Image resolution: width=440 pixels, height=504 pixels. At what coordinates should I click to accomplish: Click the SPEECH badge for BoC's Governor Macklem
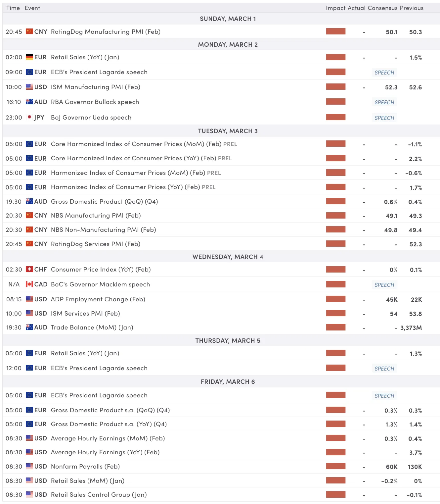point(384,285)
